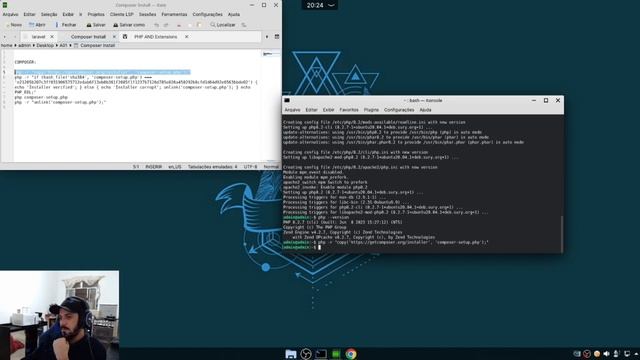Click the Localizar search button in Kate
This screenshot has height=360, width=640.
(222, 25)
